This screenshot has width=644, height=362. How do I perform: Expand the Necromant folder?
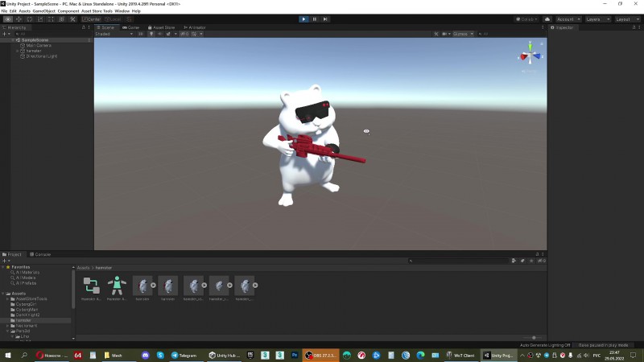click(x=7, y=326)
